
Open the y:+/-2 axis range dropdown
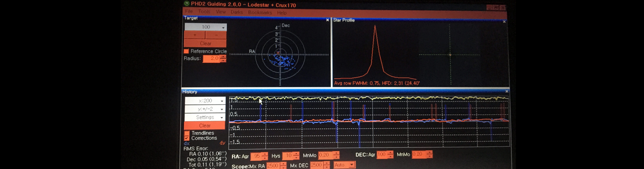205,109
